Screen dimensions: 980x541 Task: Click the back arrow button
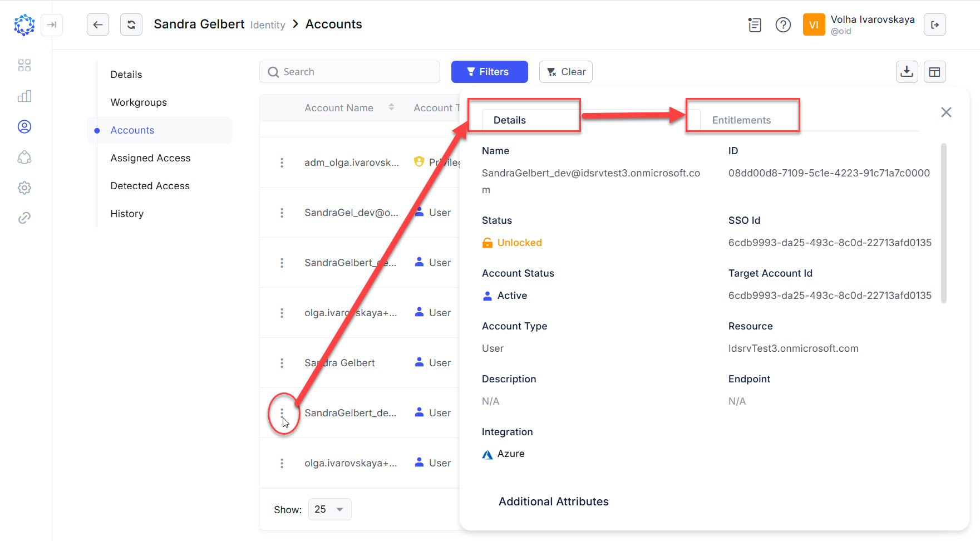[x=98, y=24]
